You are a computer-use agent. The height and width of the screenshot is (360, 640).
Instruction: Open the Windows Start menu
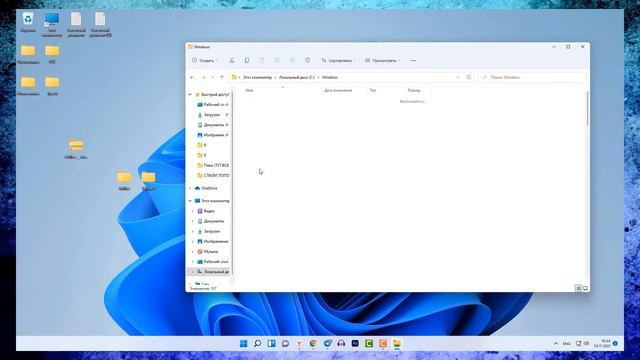pos(243,343)
